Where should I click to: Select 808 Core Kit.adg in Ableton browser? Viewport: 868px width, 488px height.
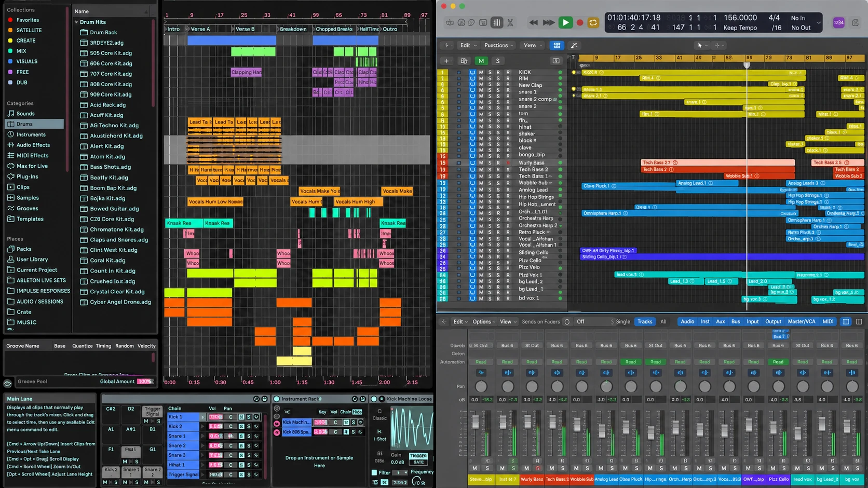(x=111, y=84)
